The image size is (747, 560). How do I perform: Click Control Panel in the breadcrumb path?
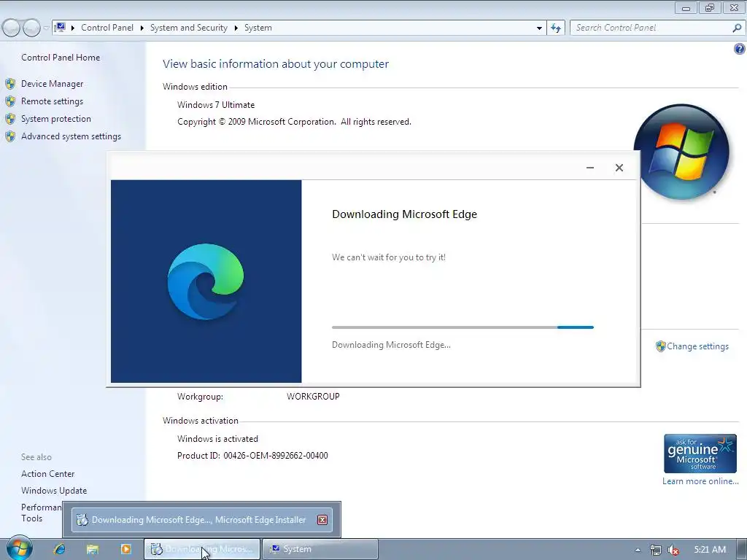[107, 28]
